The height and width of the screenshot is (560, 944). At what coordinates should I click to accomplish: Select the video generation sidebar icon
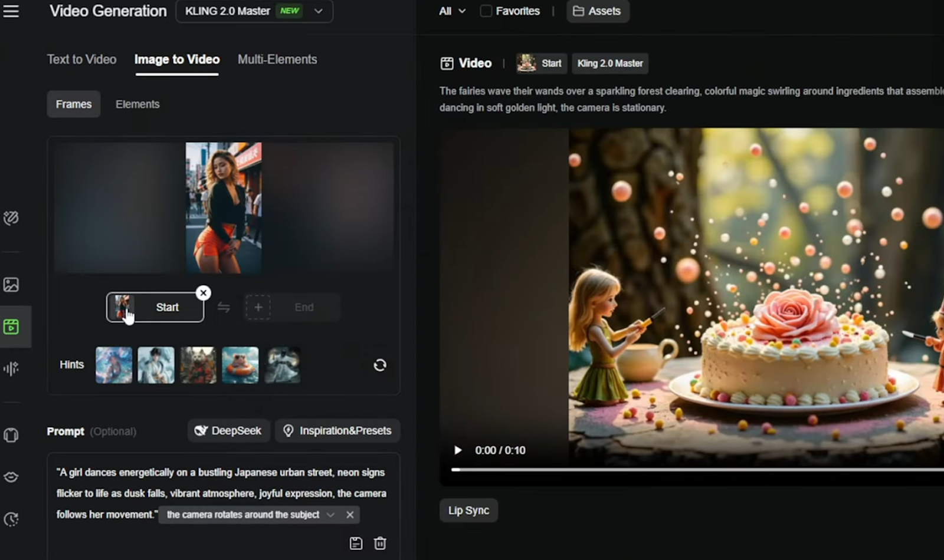pyautogui.click(x=11, y=327)
